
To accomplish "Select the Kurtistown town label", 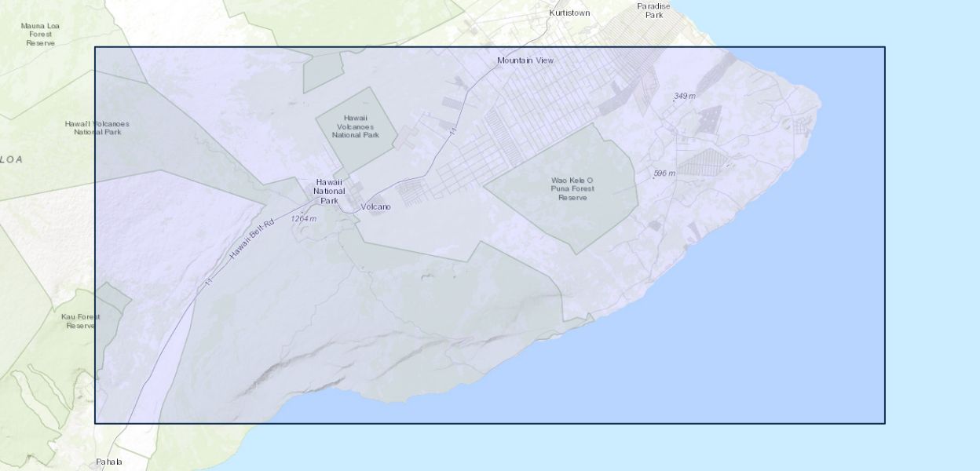I will [569, 13].
